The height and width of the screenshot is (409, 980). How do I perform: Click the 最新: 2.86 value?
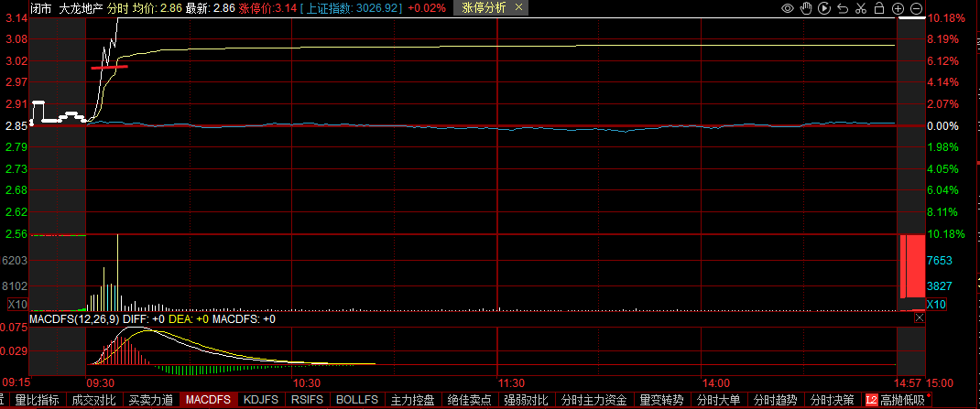click(212, 8)
